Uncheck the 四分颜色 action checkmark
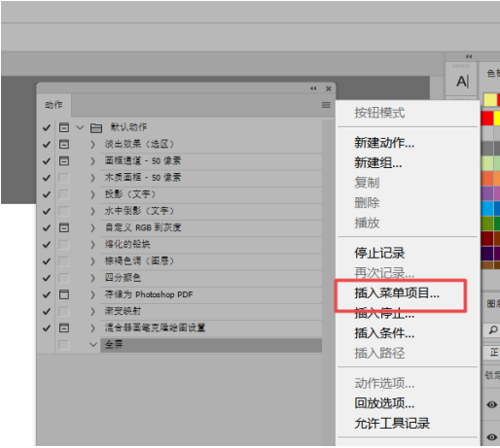Viewport: 500px width, 448px height. (x=47, y=278)
